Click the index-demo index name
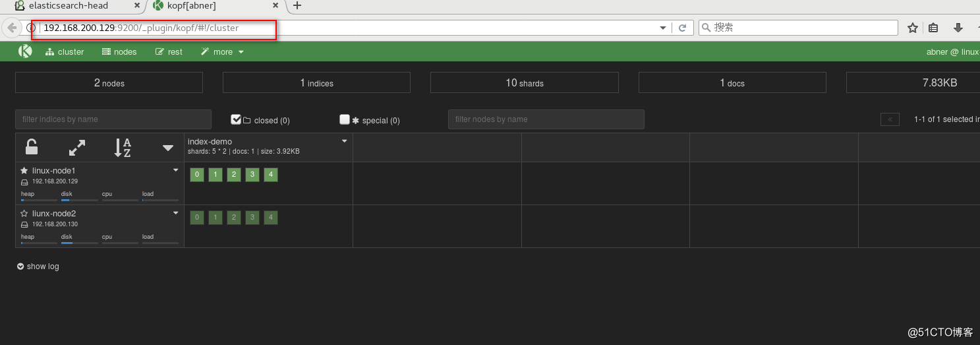Viewport: 980px width, 345px height. tap(210, 141)
